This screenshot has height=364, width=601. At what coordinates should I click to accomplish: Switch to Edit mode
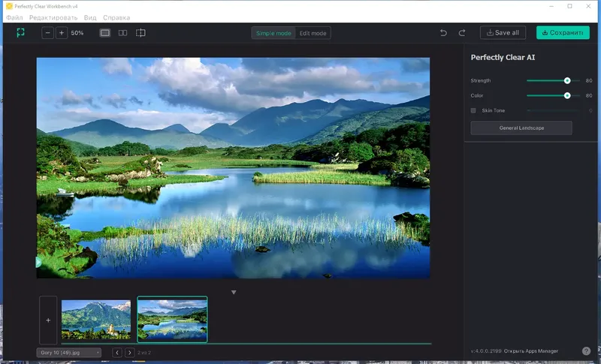[313, 33]
